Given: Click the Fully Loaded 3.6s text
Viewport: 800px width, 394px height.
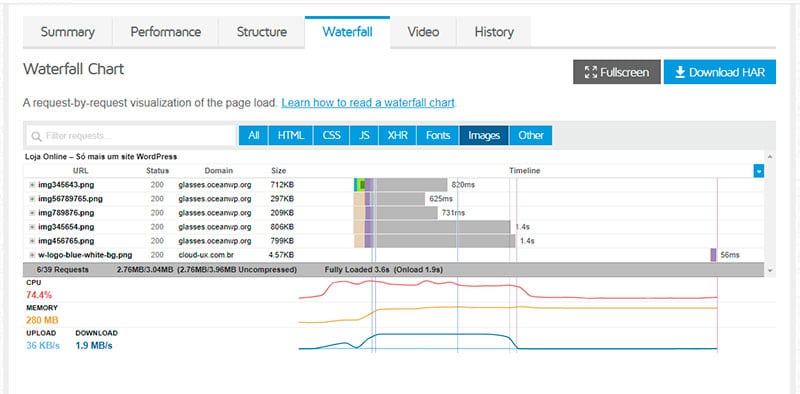Looking at the screenshot, I should pyautogui.click(x=356, y=269).
